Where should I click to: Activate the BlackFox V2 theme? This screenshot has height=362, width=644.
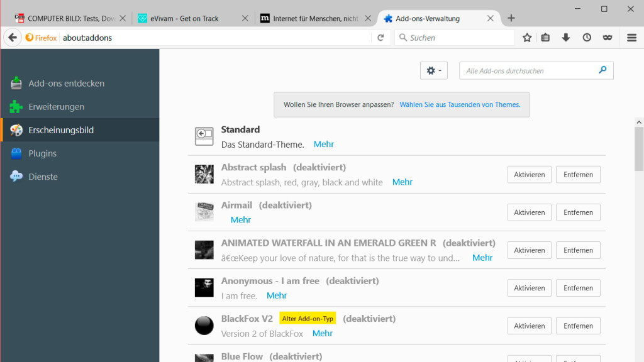click(530, 326)
